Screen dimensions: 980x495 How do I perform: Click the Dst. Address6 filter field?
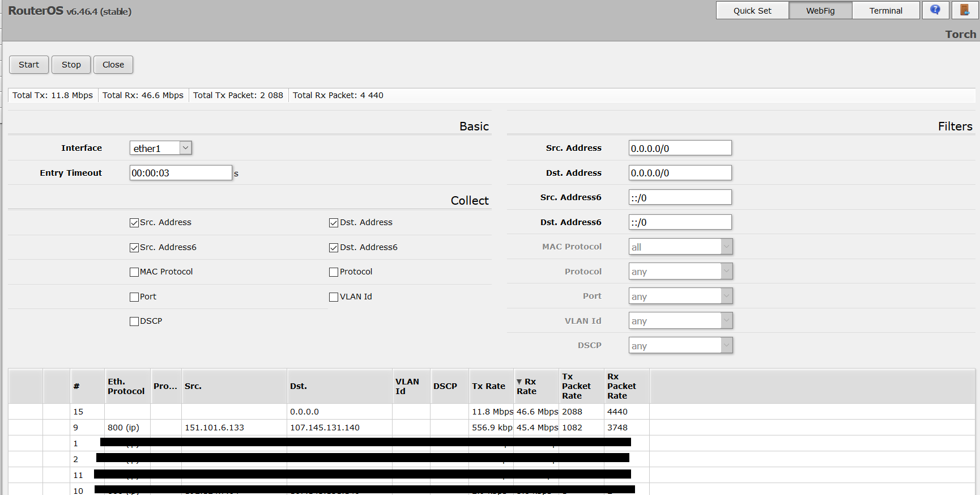(680, 222)
